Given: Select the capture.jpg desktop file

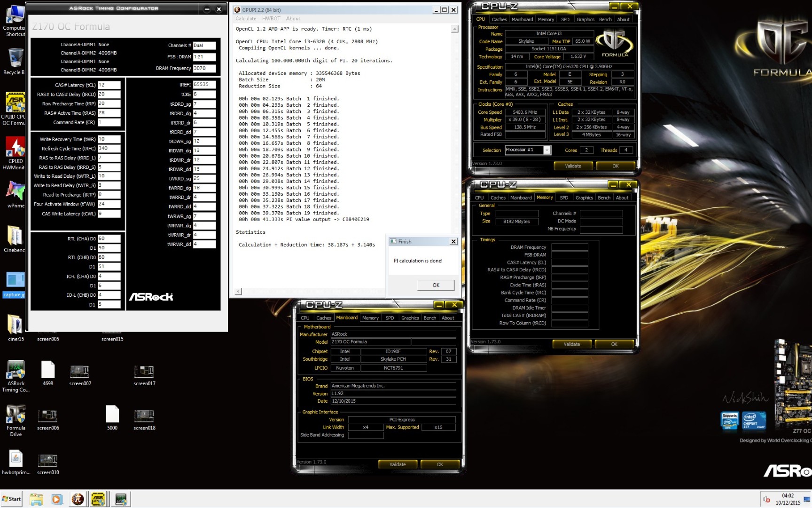Looking at the screenshot, I should (x=15, y=284).
